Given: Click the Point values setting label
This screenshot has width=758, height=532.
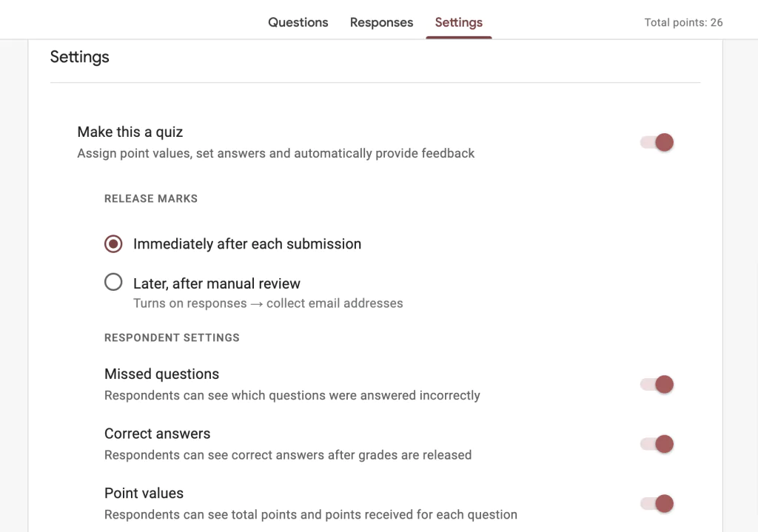Looking at the screenshot, I should [x=144, y=493].
